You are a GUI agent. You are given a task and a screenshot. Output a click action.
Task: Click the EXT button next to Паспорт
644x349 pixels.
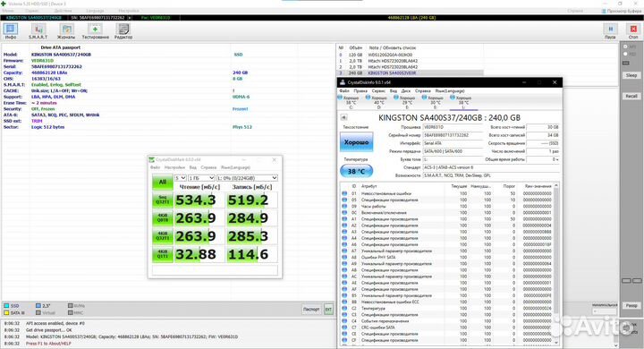(x=328, y=309)
